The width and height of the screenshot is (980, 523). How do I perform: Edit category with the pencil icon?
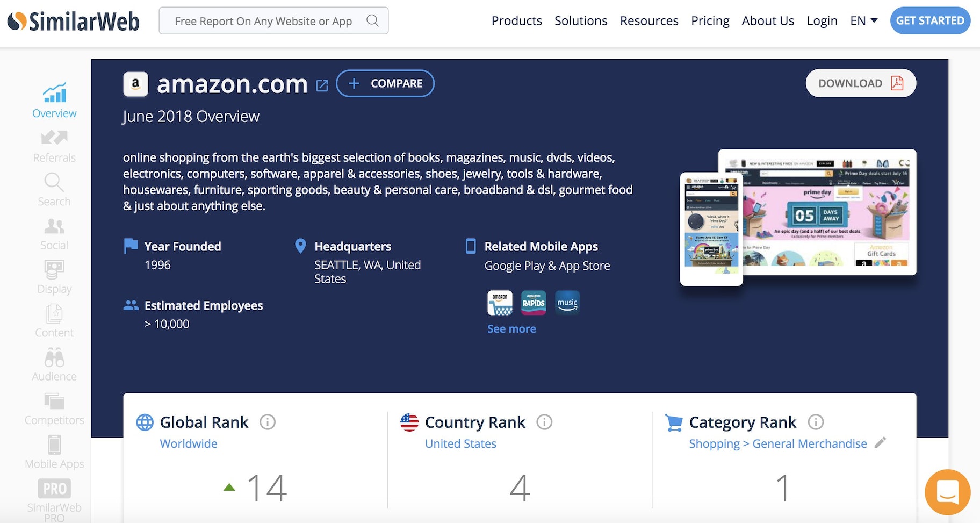coord(880,443)
